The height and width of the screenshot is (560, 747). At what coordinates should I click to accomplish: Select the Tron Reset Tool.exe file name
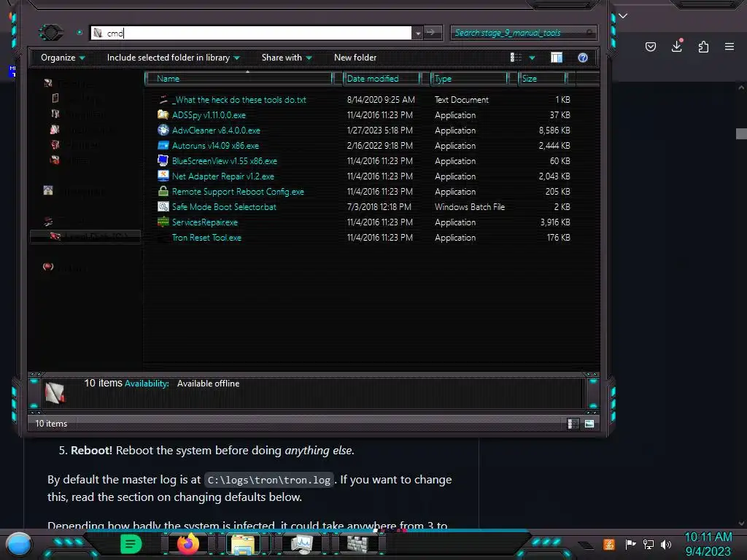point(206,237)
